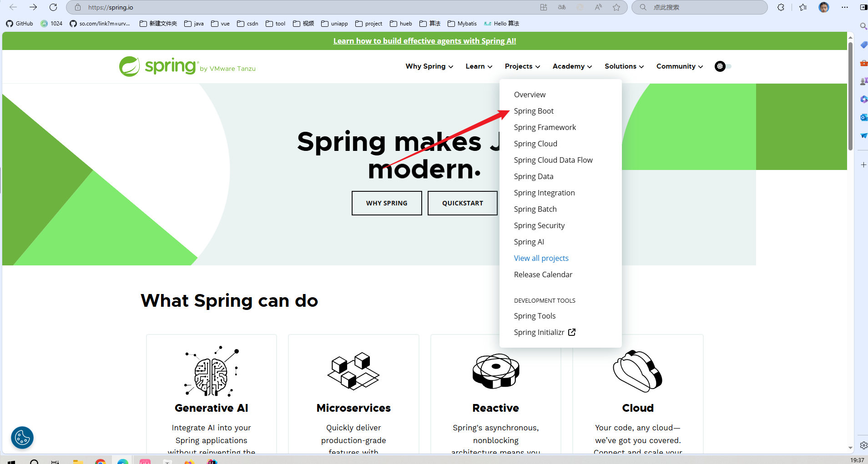Select Spring AI menu entry

pos(529,242)
